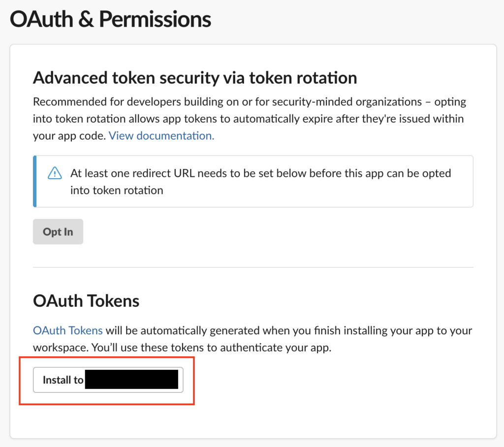Viewport: 504px width, 447px height.
Task: Click the horizontal divider above OAuth Tokens
Action: click(253, 267)
